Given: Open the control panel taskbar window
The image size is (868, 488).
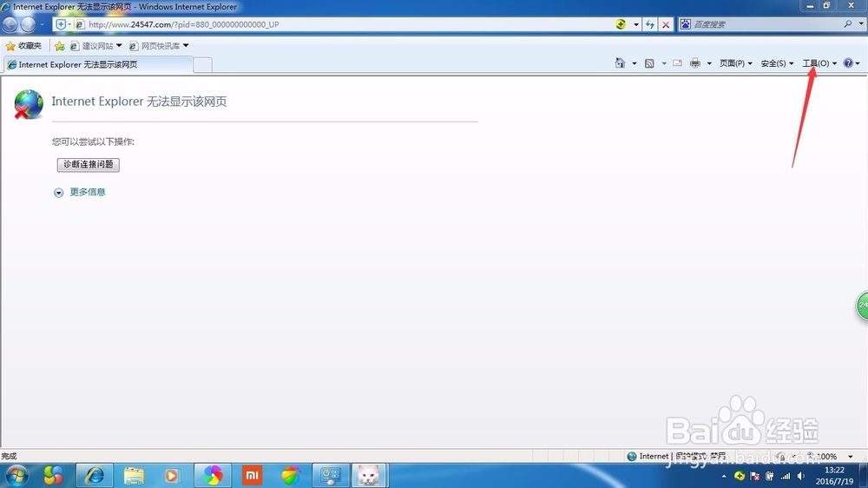Looking at the screenshot, I should pos(331,476).
